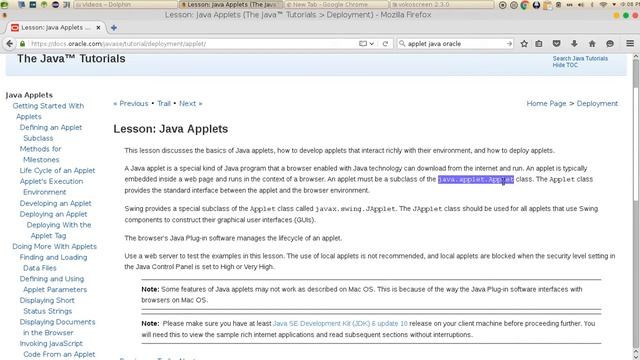640x360 pixels.
Task: Expand hidden tray icons arrow
Action: 614,5
